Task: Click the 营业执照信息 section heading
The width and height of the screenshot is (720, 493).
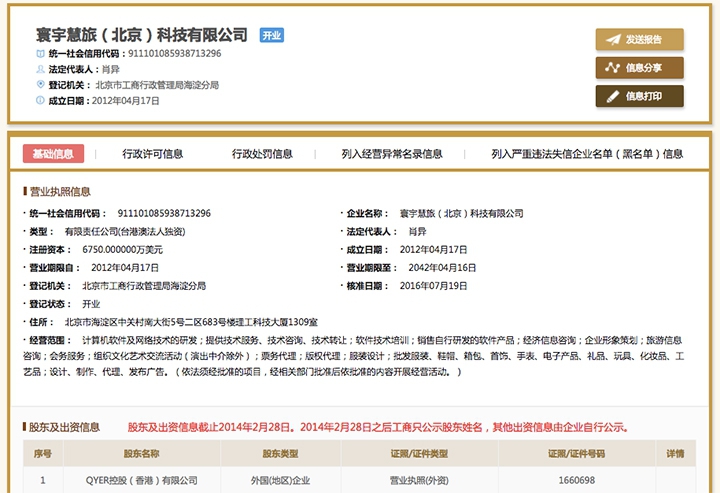Action: pyautogui.click(x=60, y=192)
